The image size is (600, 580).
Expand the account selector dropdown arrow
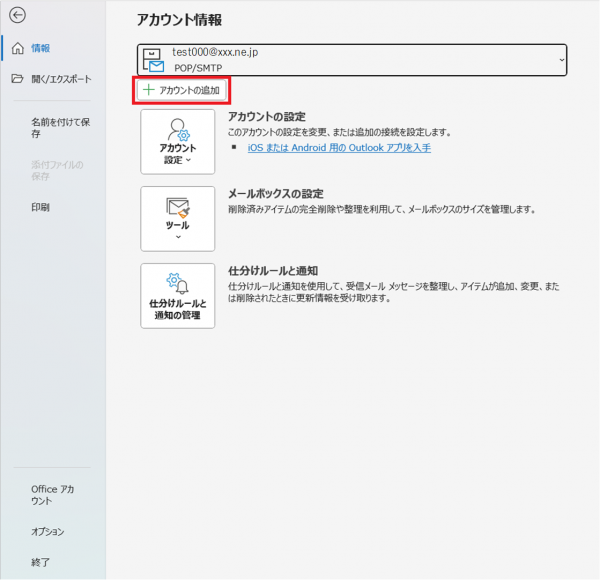coord(561,60)
